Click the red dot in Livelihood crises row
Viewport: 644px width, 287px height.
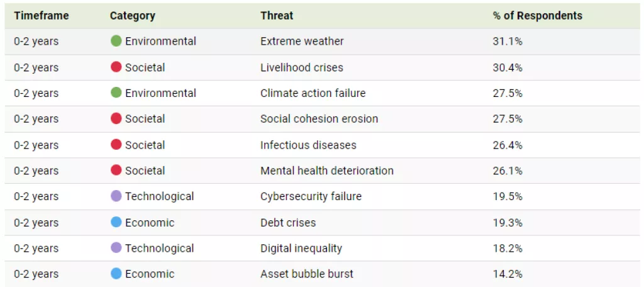coord(116,67)
